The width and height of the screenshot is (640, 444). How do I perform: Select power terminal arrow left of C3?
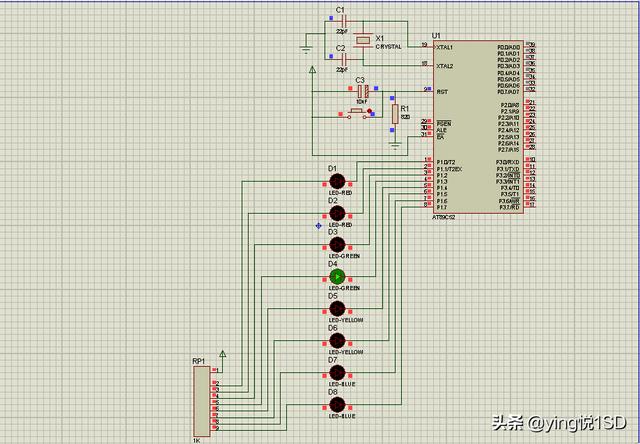(x=312, y=70)
